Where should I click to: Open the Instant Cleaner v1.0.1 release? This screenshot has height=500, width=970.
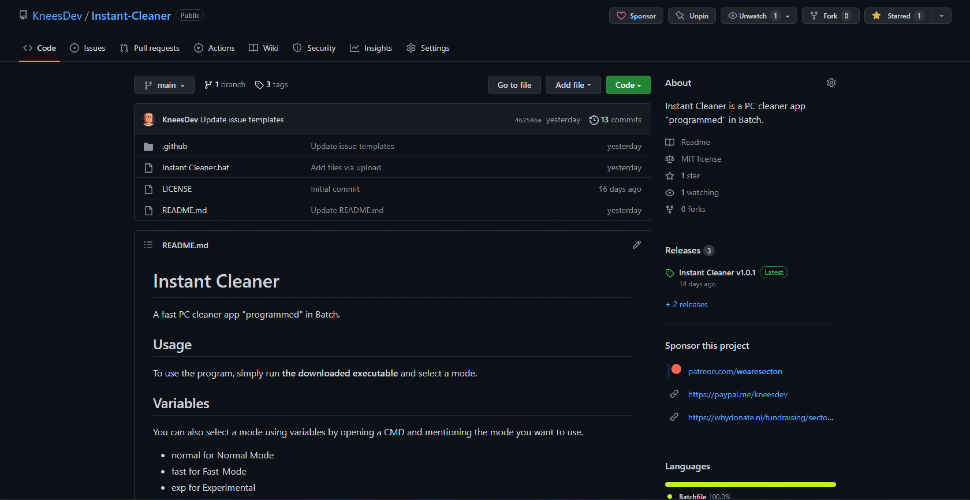tap(717, 272)
